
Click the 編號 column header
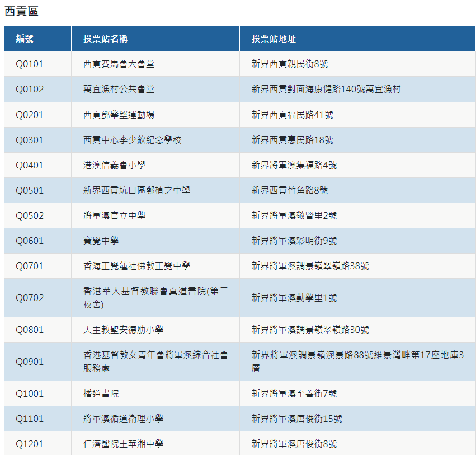25,39
